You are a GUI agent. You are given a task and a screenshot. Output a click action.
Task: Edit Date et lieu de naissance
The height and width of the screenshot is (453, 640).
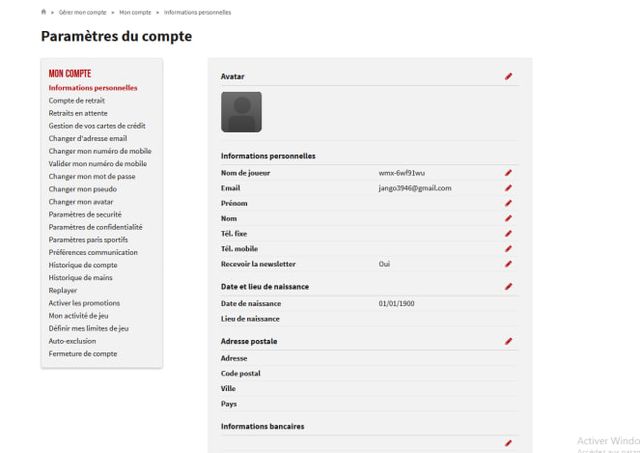click(508, 287)
